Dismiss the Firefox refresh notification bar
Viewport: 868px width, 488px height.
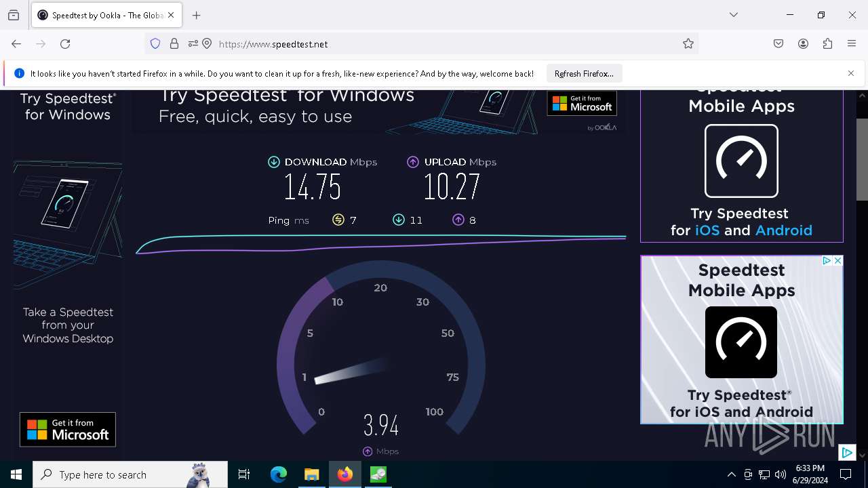tap(851, 73)
